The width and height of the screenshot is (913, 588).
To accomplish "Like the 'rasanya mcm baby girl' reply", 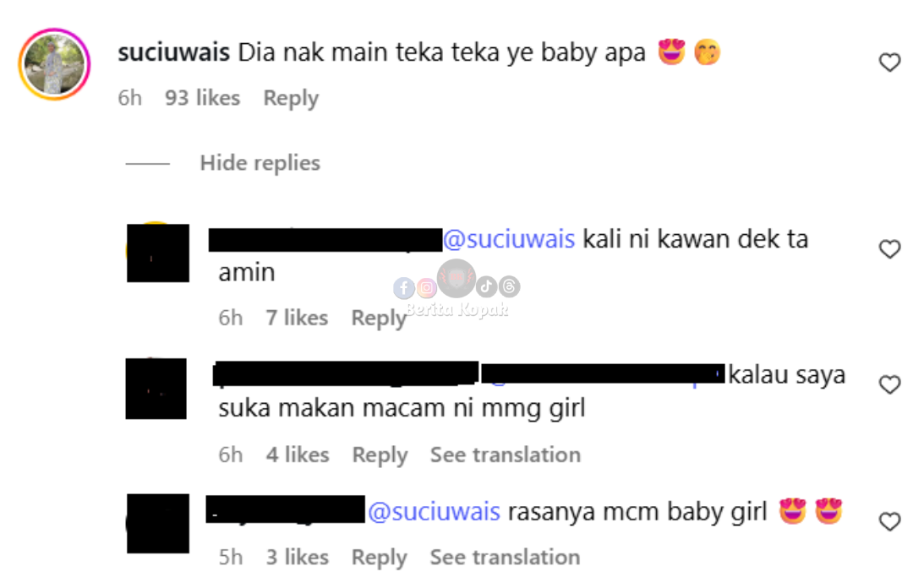I will (x=889, y=521).
